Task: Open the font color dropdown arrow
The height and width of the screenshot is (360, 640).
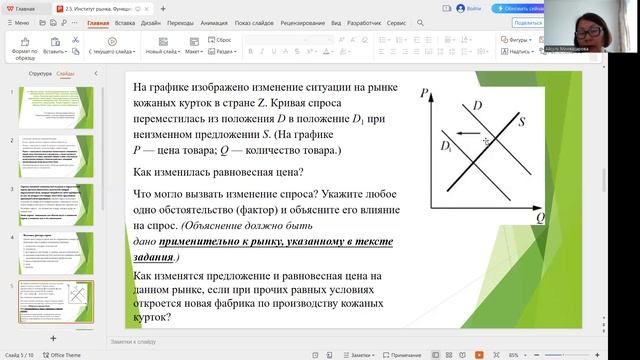Action: pyautogui.click(x=333, y=52)
